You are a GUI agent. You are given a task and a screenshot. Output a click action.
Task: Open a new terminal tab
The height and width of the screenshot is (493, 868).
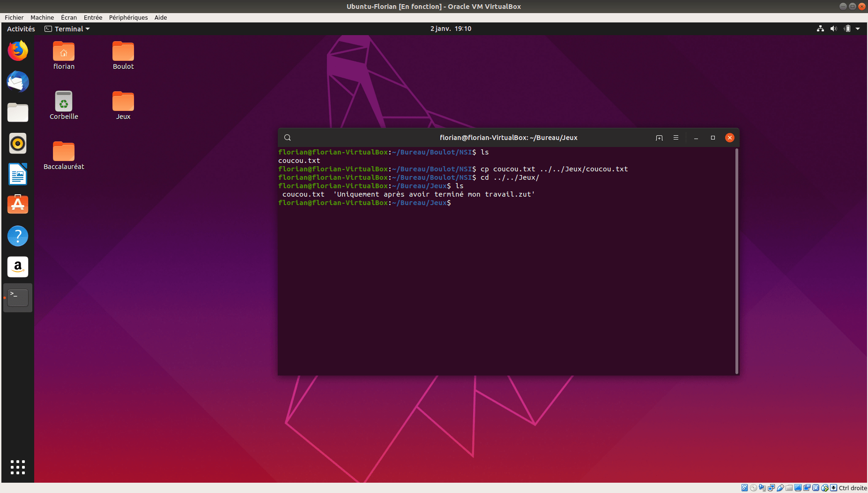point(659,138)
